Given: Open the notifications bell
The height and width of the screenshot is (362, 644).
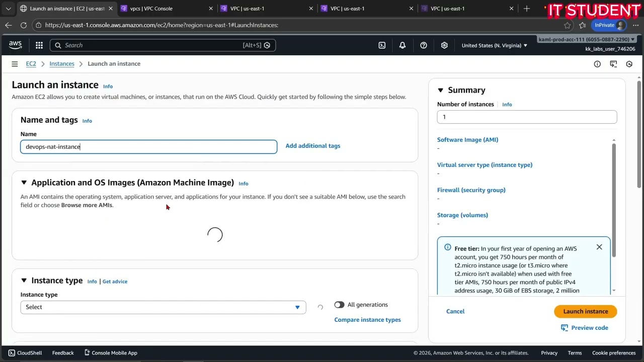Looking at the screenshot, I should pyautogui.click(x=403, y=45).
